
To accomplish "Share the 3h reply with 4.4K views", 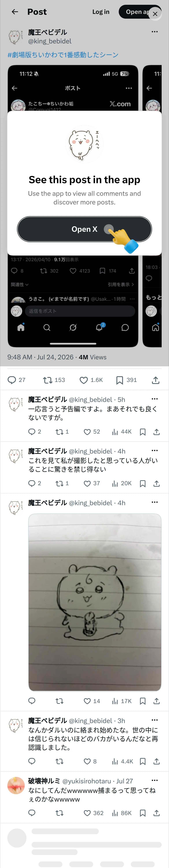I will point(157,761).
